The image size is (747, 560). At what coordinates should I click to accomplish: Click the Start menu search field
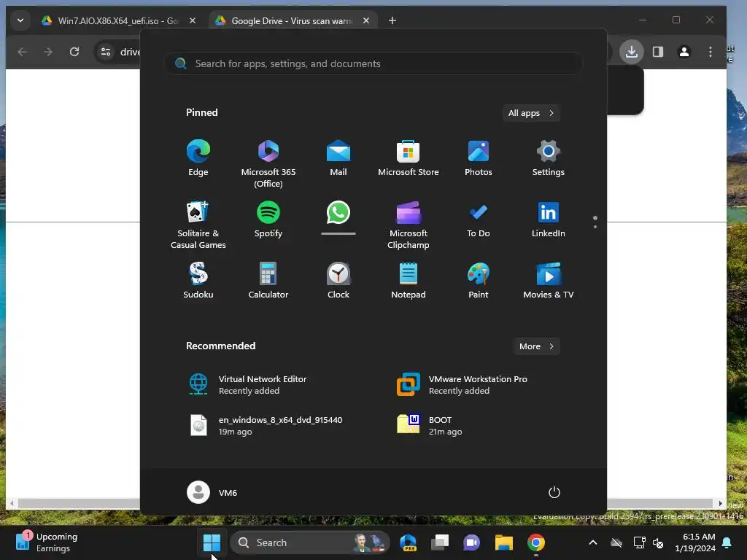(x=373, y=63)
